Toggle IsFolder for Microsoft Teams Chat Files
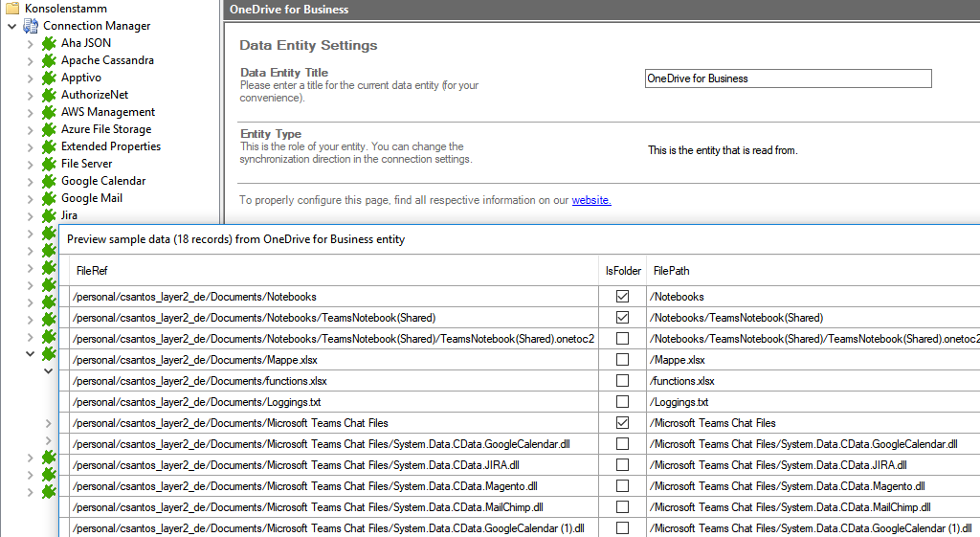The height and width of the screenshot is (537, 980). pos(623,423)
